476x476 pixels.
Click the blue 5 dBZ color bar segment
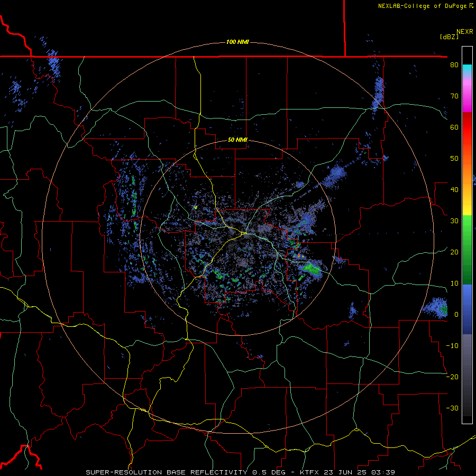tap(467, 299)
